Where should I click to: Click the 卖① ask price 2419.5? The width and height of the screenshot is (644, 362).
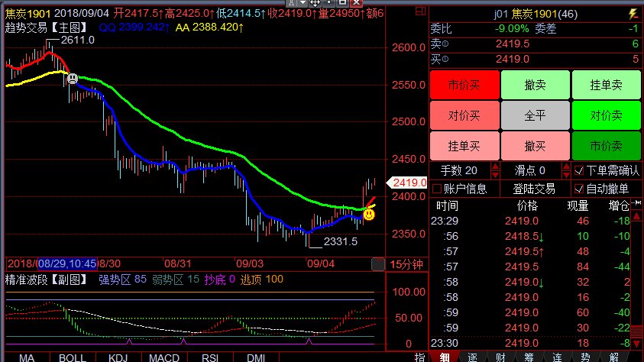[512, 44]
